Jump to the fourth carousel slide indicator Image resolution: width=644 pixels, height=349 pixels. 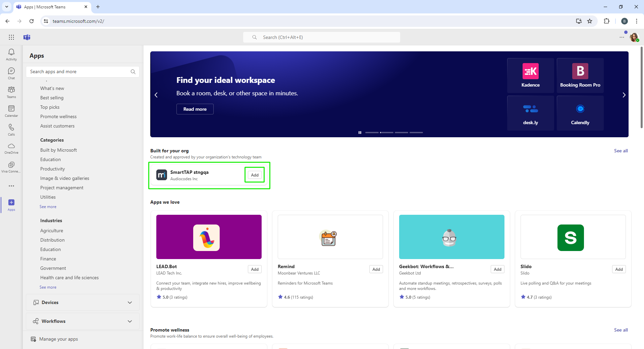click(x=416, y=133)
